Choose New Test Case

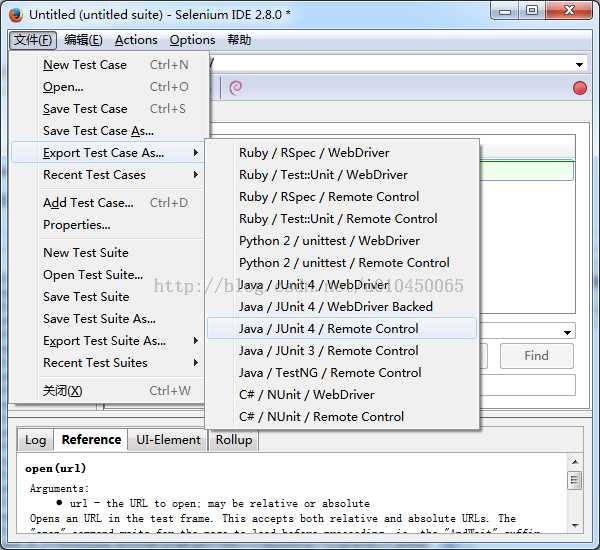107,65
